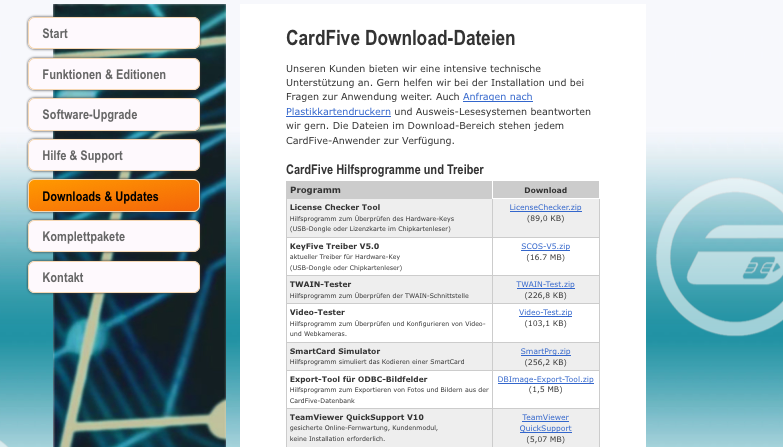Click the (16.7 MB) file size text
783x447 pixels.
545,257
